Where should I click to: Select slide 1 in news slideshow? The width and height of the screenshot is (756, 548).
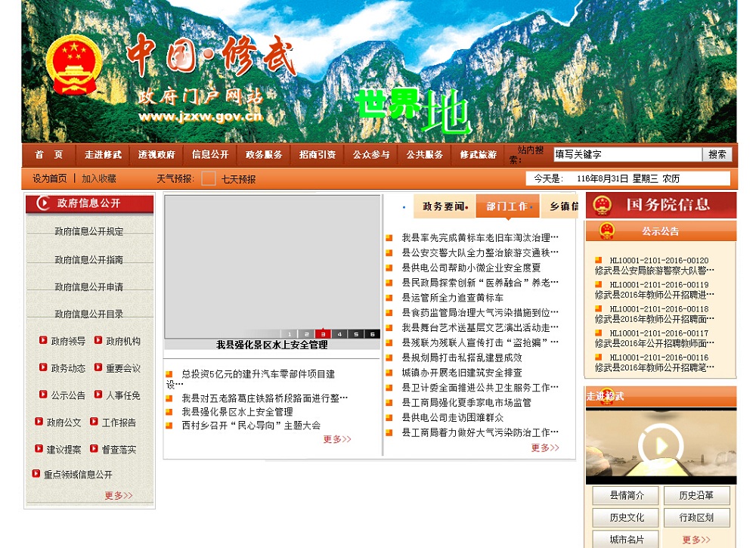coord(290,333)
